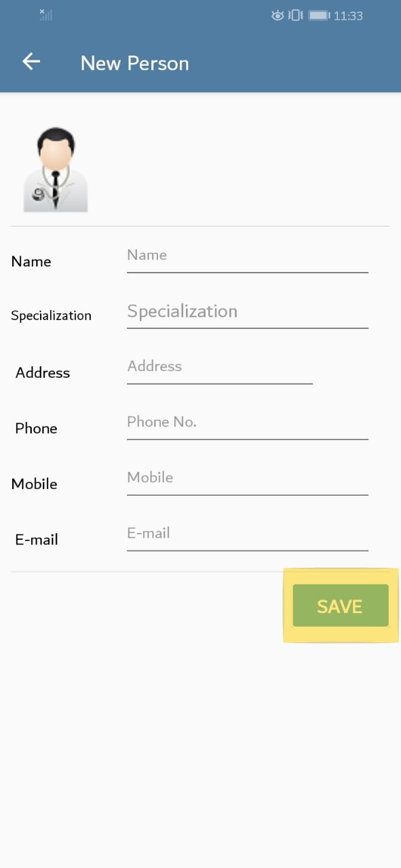Click the E-mail input field
The width and height of the screenshot is (401, 868).
pyautogui.click(x=248, y=535)
